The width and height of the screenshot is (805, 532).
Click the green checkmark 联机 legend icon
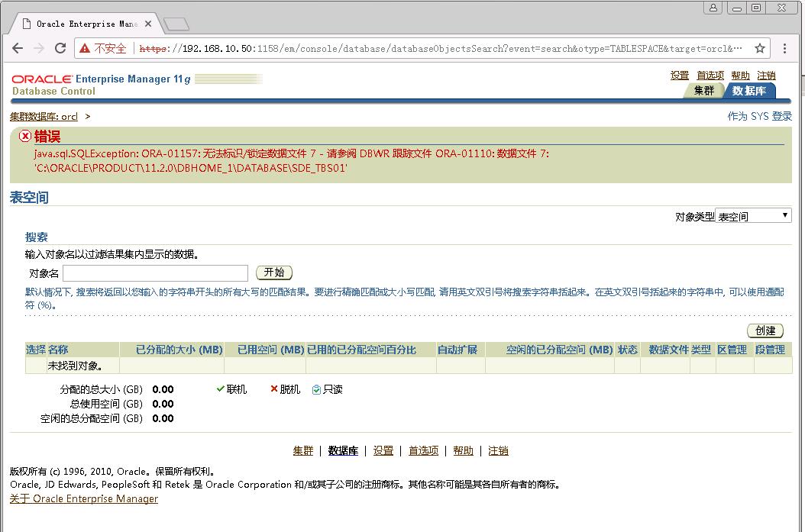tap(220, 389)
